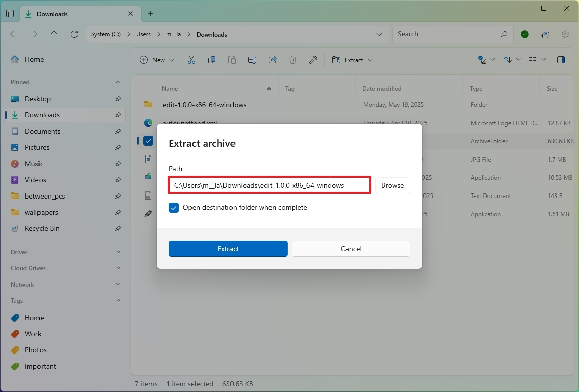Screen dimensions: 579x392
Task: Click the Delete icon in the toolbar
Action: [293, 60]
